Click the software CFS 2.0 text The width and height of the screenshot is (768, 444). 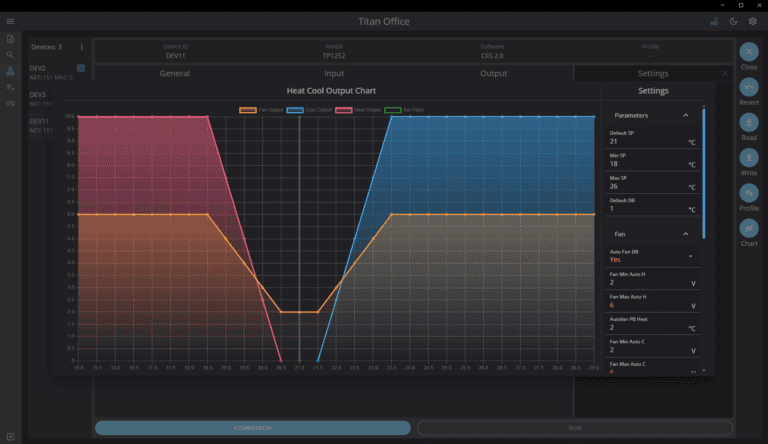[492, 56]
